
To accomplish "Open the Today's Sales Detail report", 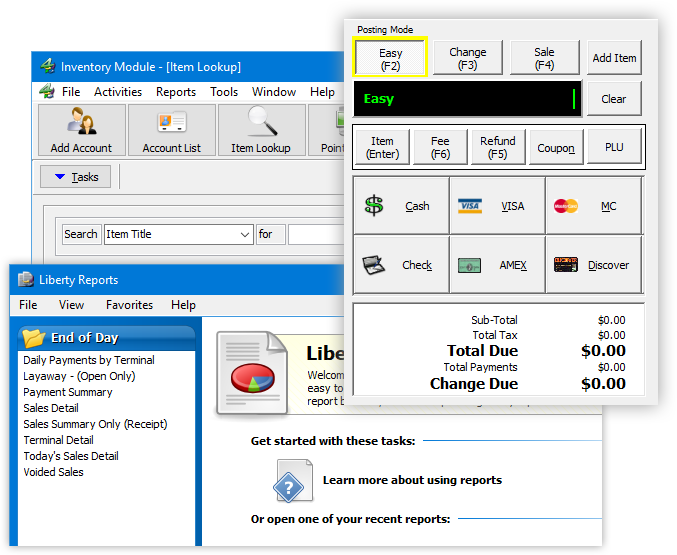I will [x=71, y=456].
